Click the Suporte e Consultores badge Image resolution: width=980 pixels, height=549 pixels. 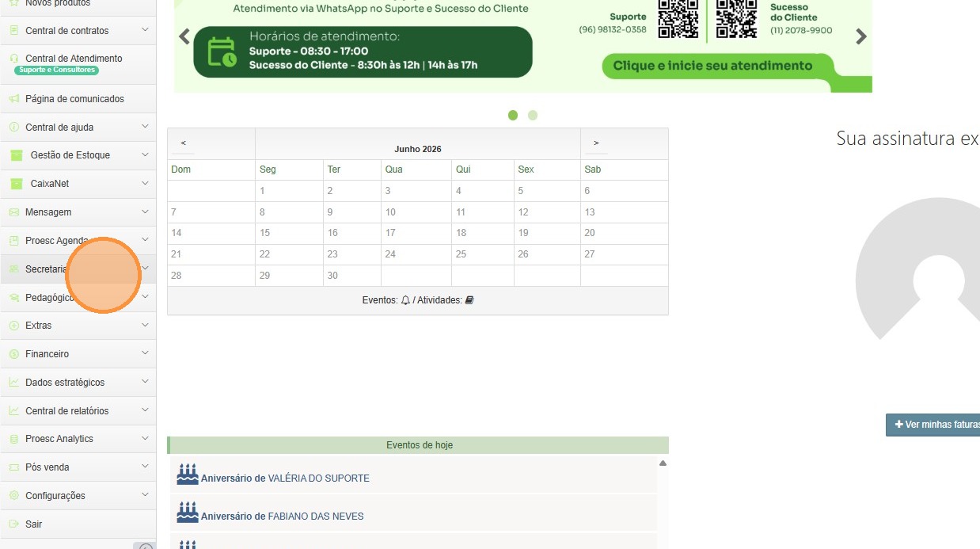[x=56, y=71]
